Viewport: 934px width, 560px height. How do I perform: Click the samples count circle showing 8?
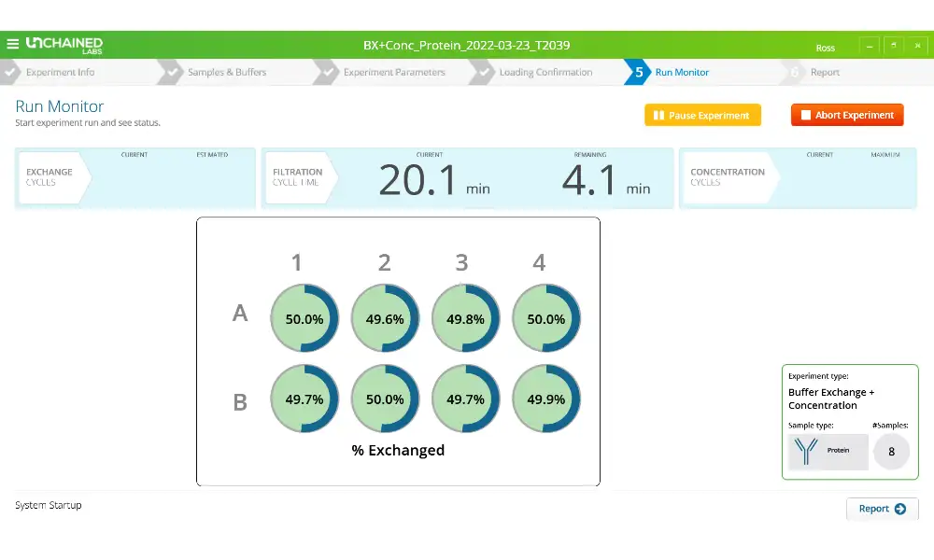891,452
